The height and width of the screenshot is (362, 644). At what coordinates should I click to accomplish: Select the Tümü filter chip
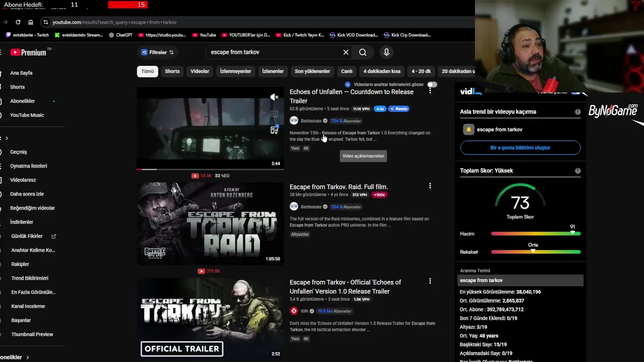click(147, 71)
